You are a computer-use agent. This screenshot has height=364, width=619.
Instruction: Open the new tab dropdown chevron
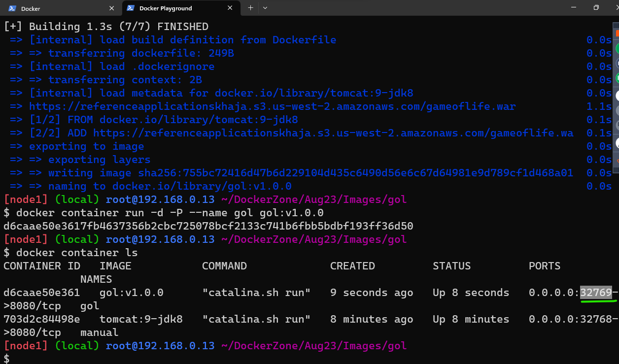click(265, 8)
